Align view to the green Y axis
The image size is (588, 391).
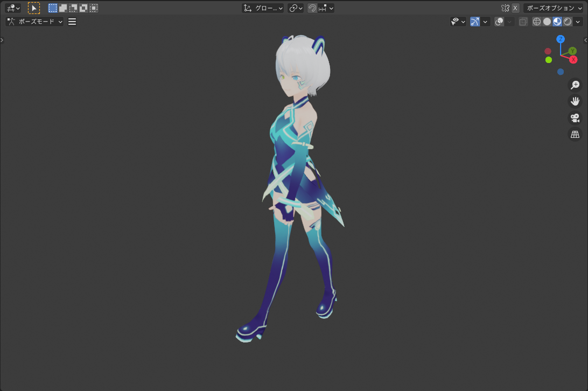point(572,51)
